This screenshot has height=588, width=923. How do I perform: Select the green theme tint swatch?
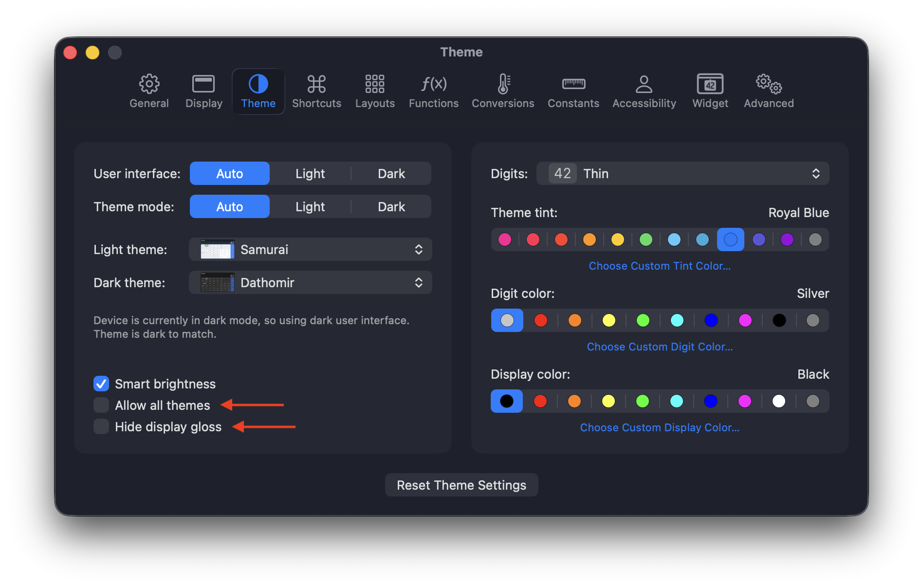pos(646,239)
